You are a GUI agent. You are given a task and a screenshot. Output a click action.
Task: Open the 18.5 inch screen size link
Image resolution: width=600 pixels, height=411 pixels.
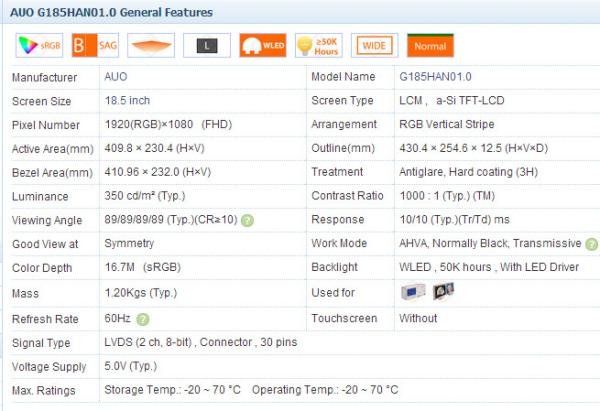pyautogui.click(x=127, y=101)
